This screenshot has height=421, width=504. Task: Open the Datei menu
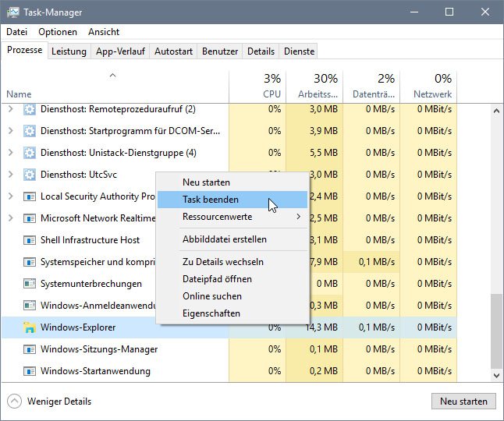pos(16,32)
